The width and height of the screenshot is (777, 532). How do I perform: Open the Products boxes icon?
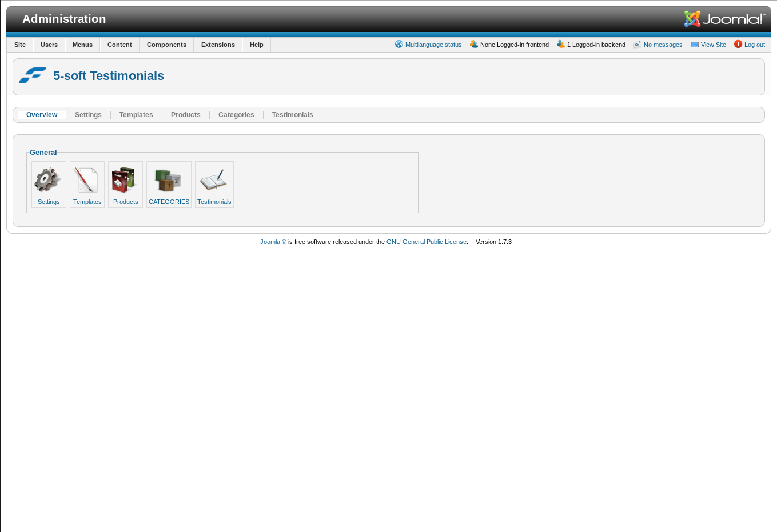[x=125, y=180]
